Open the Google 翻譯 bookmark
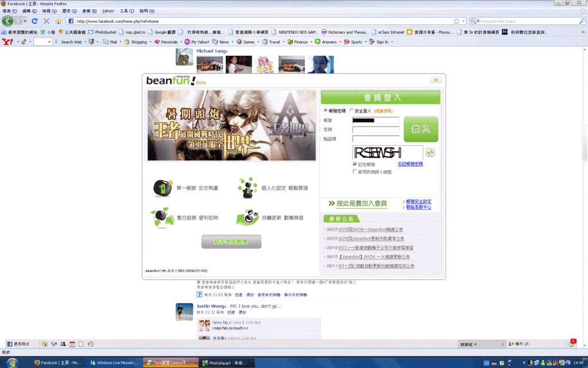 [161, 32]
